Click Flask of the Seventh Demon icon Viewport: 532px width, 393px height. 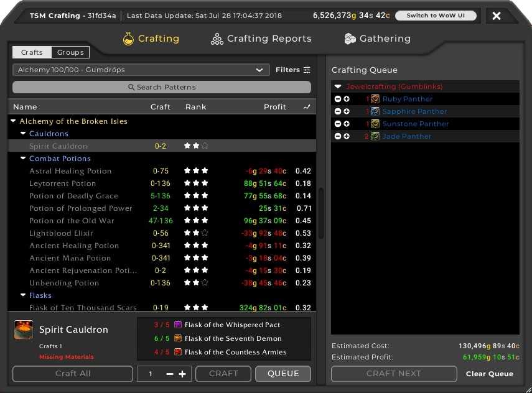click(x=178, y=338)
